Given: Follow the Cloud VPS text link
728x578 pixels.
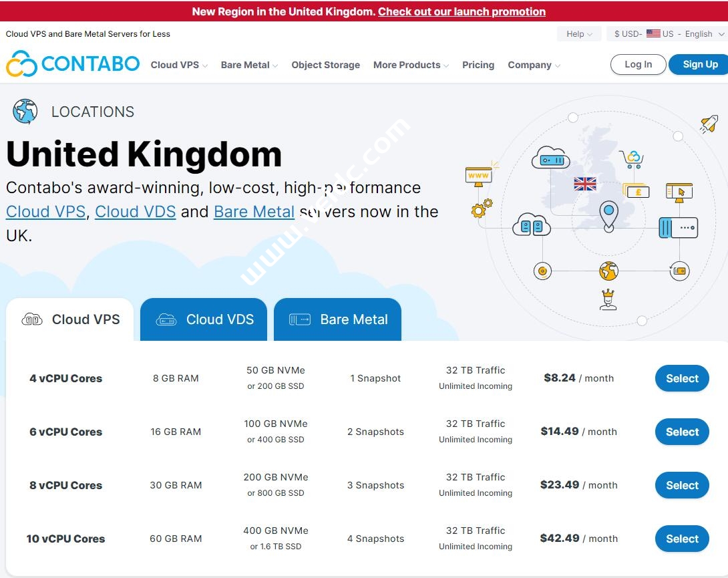Looking at the screenshot, I should (45, 212).
